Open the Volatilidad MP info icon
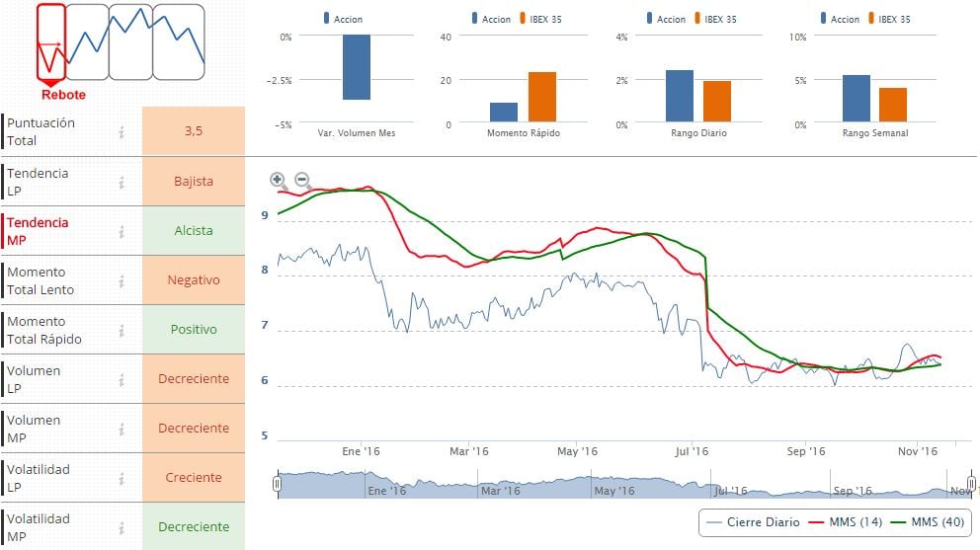 121,527
